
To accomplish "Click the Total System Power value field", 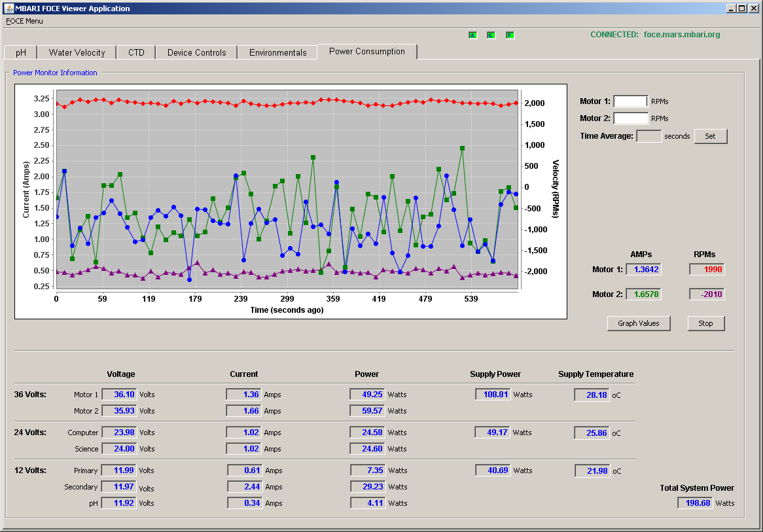I will (x=695, y=503).
